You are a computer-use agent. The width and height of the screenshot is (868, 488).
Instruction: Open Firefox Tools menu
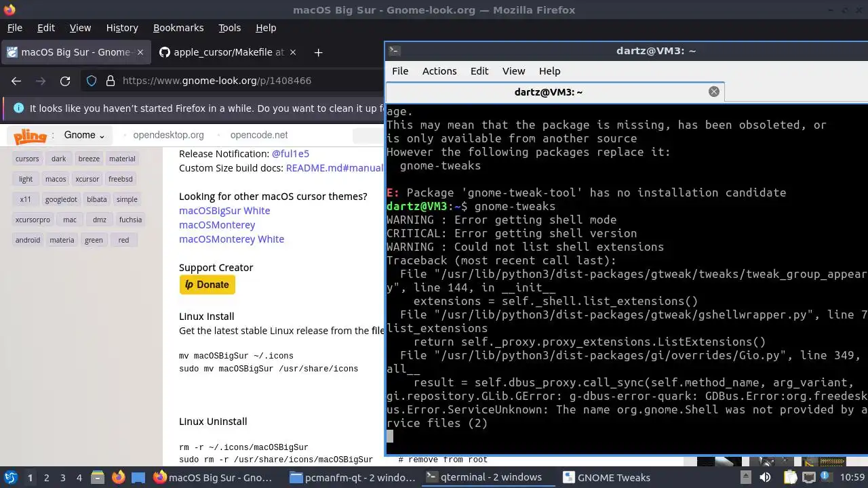pos(229,28)
